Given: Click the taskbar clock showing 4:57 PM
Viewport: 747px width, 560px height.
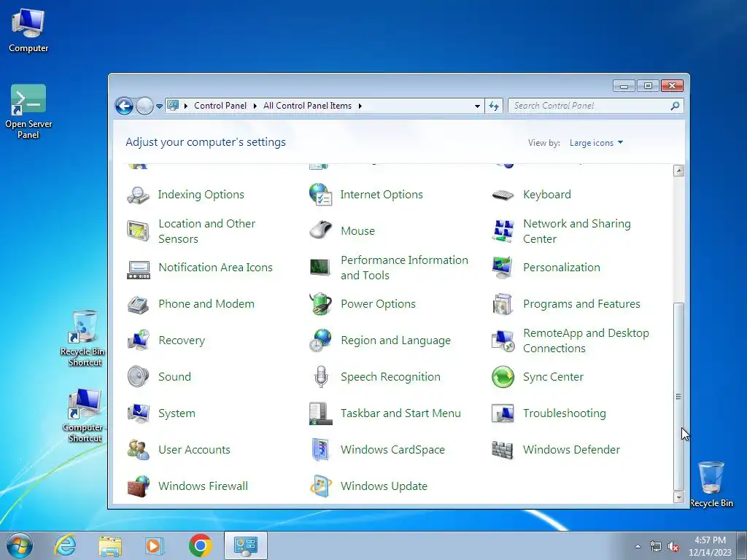Looking at the screenshot, I should (x=710, y=546).
